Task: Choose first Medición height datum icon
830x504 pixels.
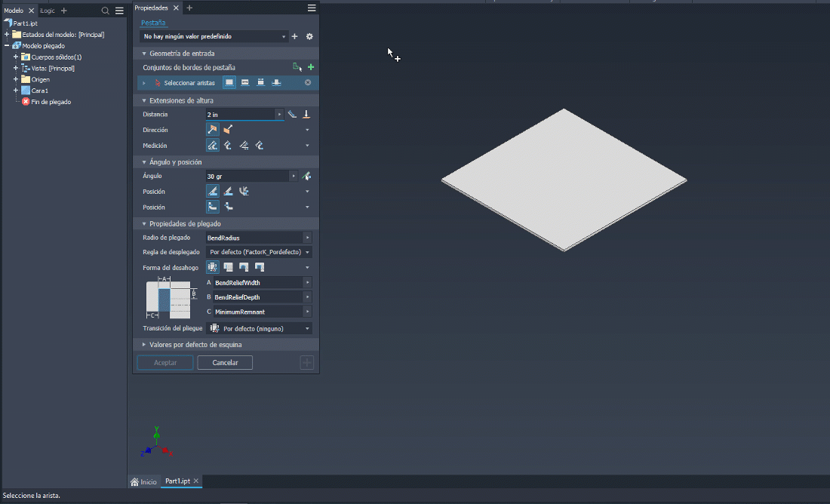Action: (213, 146)
